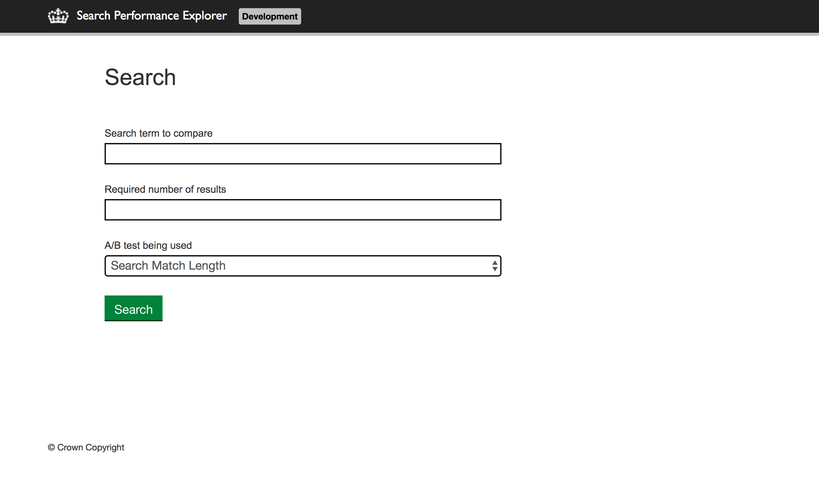
Task: Click the crown logo in header
Action: click(58, 16)
